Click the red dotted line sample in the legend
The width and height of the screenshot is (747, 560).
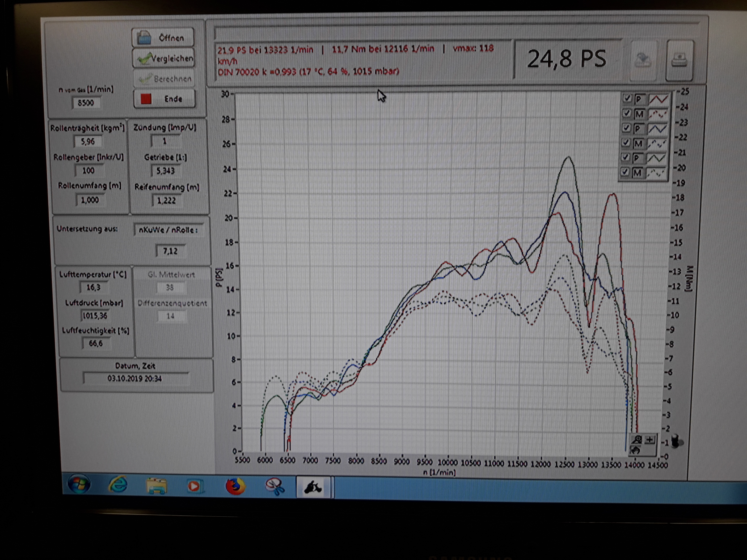(658, 114)
